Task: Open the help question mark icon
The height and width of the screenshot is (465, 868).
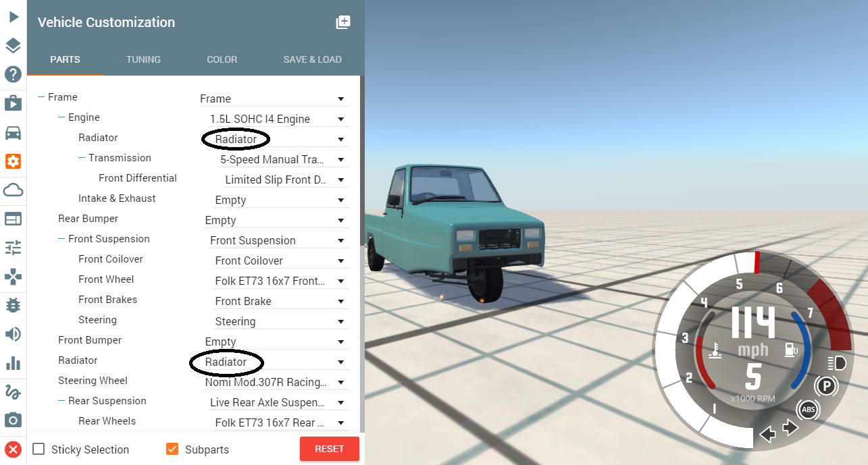Action: point(13,74)
